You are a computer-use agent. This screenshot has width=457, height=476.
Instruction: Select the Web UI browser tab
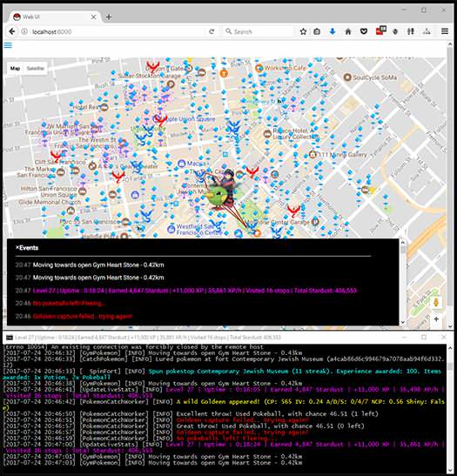coord(55,17)
